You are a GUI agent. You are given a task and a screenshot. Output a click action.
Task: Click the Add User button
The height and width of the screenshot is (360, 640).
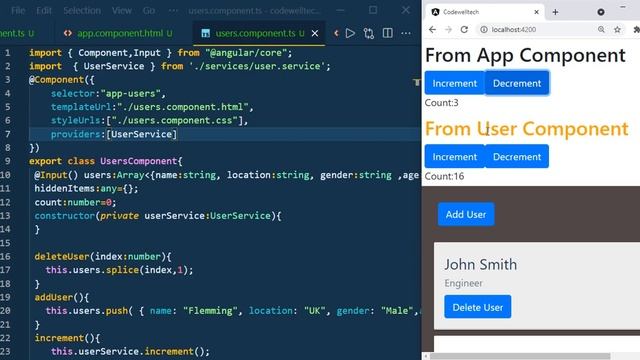pos(466,214)
